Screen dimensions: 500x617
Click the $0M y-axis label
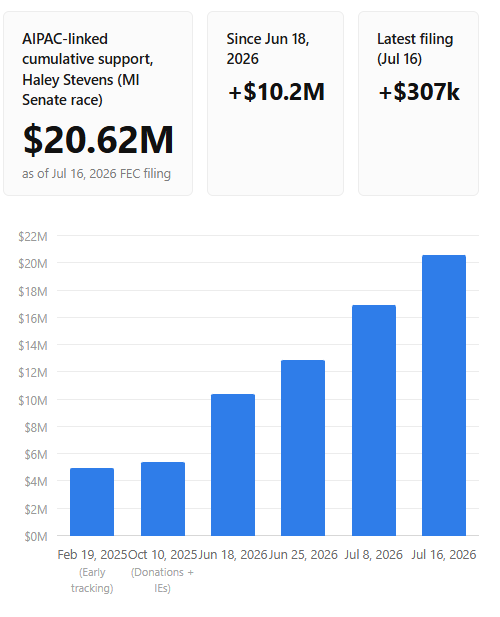pyautogui.click(x=36, y=536)
